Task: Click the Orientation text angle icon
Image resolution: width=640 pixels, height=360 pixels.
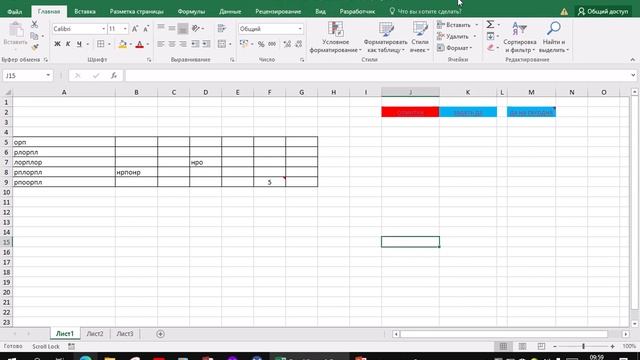Action: [196, 29]
